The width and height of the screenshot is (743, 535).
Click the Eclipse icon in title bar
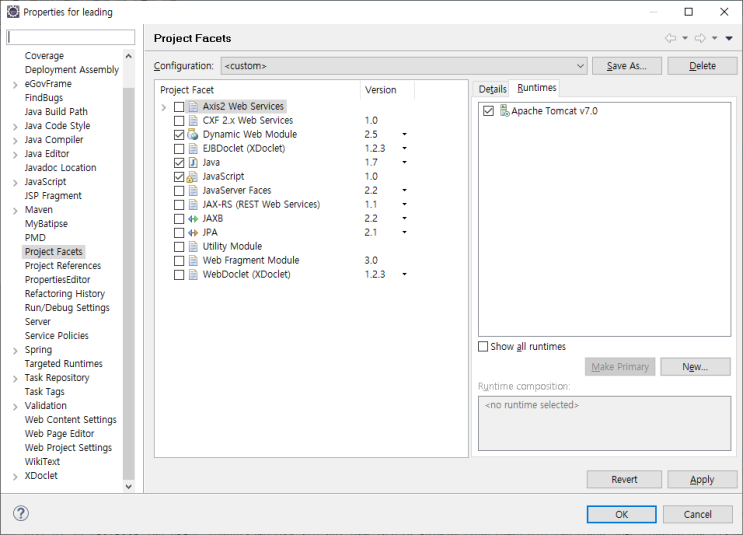click(x=13, y=11)
